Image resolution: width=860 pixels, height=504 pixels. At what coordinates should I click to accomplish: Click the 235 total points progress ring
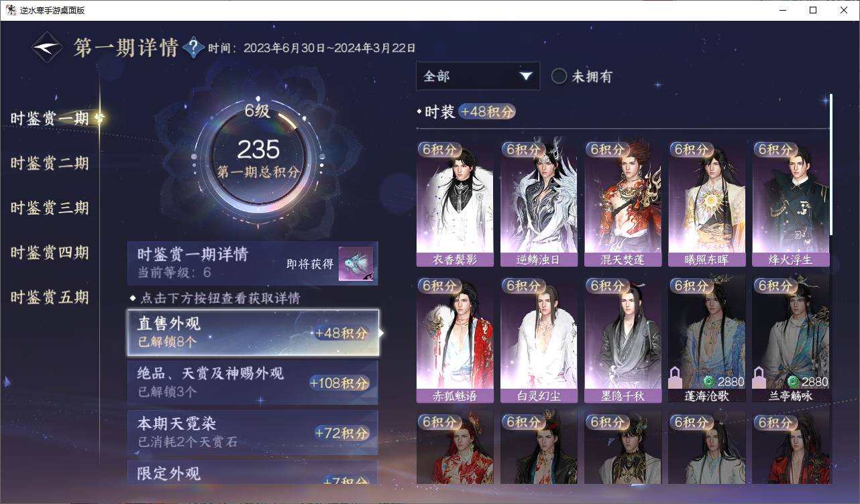pos(258,157)
